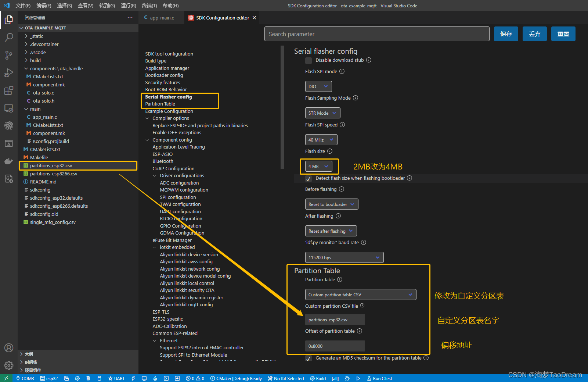Open the Accounts menu icon
The width and height of the screenshot is (588, 382).
pos(9,348)
